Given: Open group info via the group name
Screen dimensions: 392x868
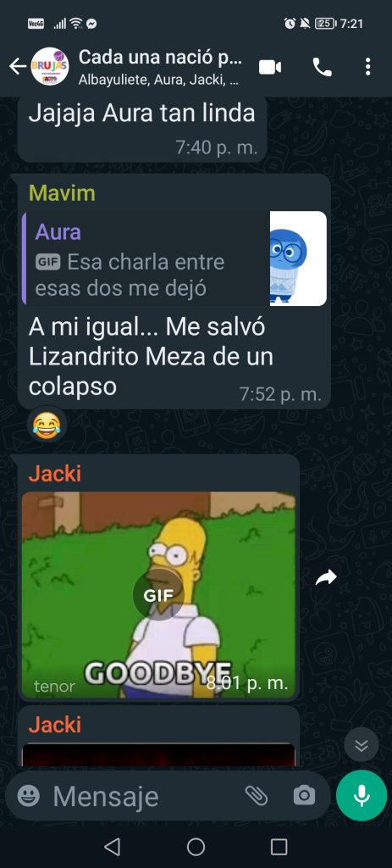Looking at the screenshot, I should point(160,57).
